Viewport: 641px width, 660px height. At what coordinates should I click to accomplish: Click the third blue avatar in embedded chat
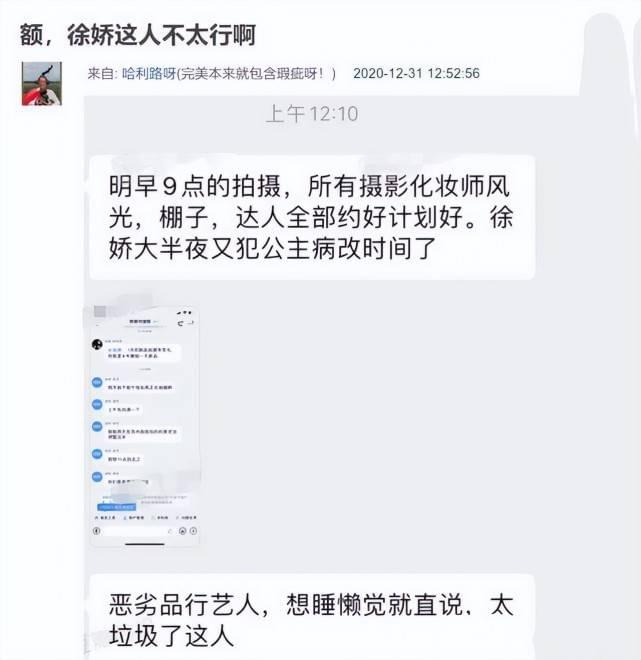click(97, 426)
